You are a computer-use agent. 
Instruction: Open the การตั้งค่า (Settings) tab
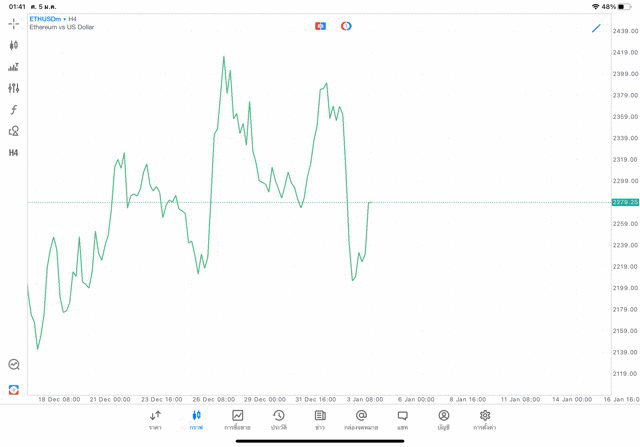coord(485,420)
